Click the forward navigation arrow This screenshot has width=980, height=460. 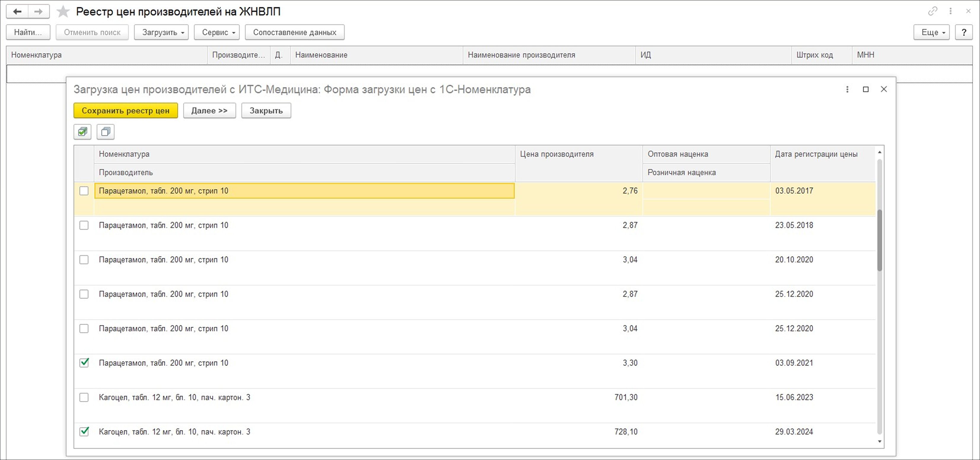tap(38, 12)
